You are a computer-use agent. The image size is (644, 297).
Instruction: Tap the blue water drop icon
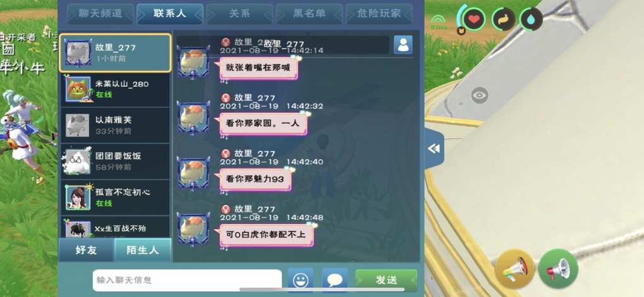[x=531, y=20]
